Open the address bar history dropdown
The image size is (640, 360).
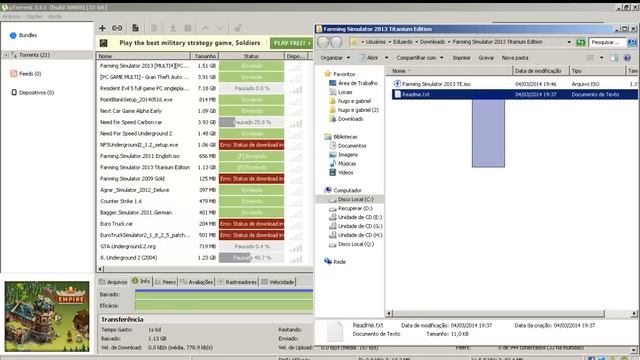coord(569,42)
